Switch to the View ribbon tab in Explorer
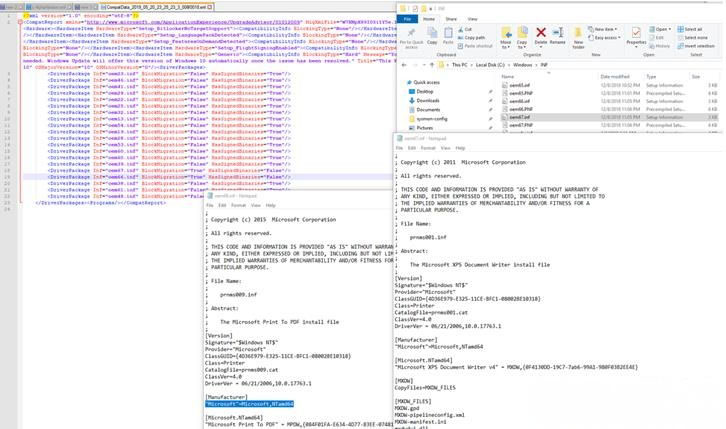 (472, 19)
